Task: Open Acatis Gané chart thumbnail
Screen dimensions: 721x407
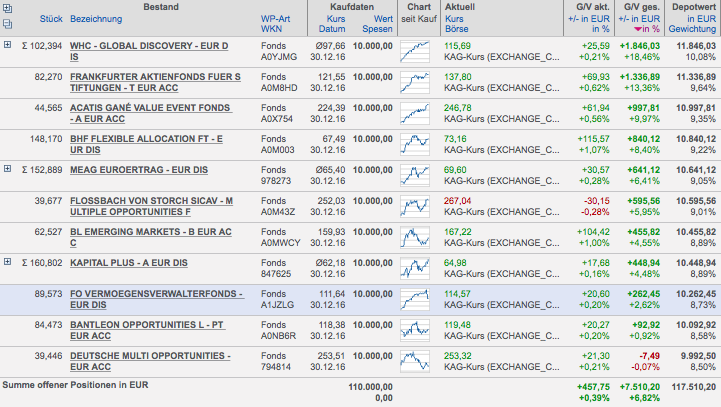Action: point(415,113)
